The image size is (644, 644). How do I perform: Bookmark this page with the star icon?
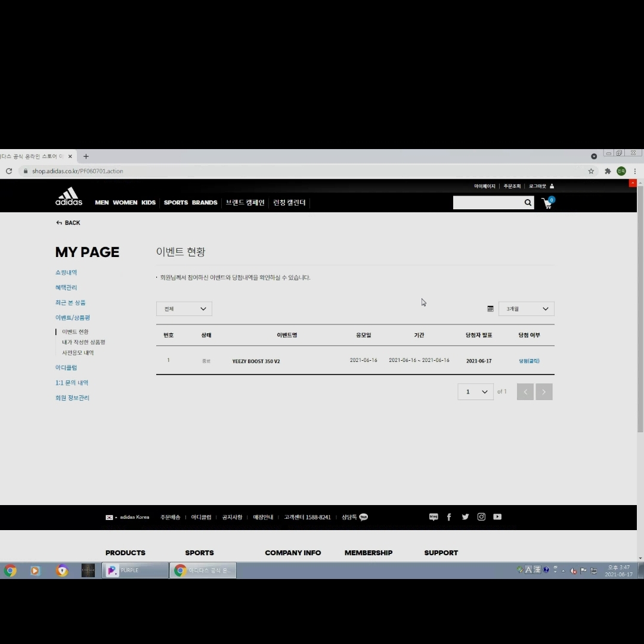[x=591, y=171]
